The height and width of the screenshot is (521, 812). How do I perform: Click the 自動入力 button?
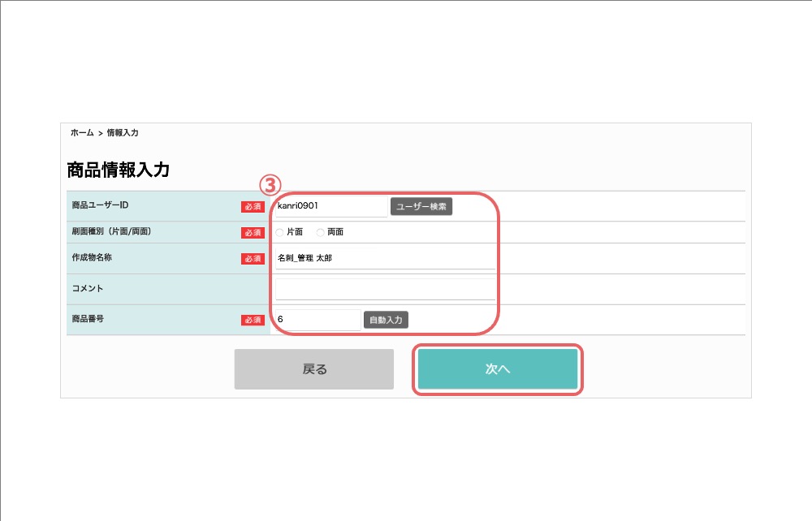point(386,320)
